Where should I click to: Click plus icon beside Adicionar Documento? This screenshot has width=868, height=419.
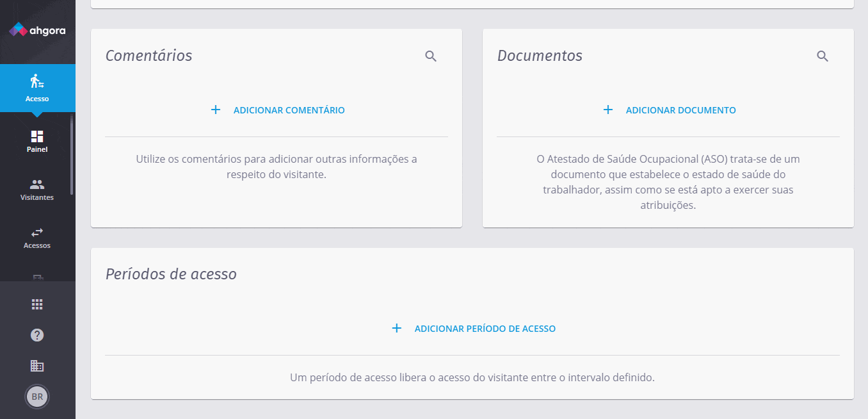click(608, 110)
